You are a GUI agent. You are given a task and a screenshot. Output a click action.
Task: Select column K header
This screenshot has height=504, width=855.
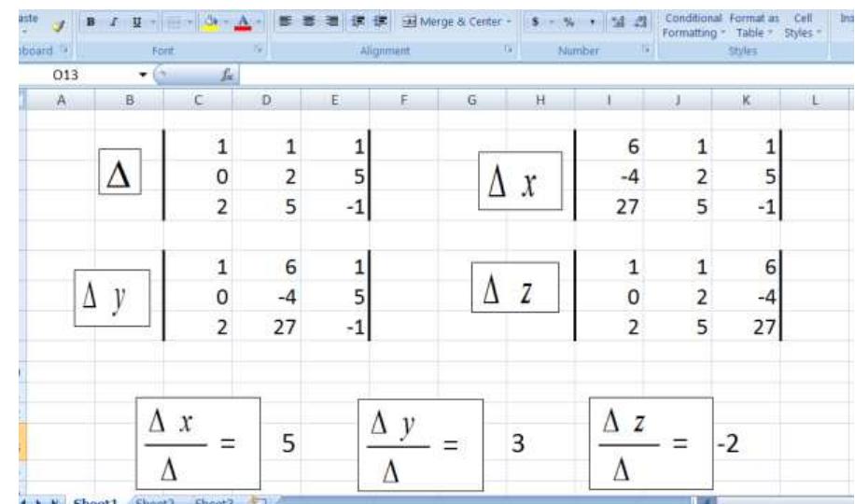(x=746, y=101)
